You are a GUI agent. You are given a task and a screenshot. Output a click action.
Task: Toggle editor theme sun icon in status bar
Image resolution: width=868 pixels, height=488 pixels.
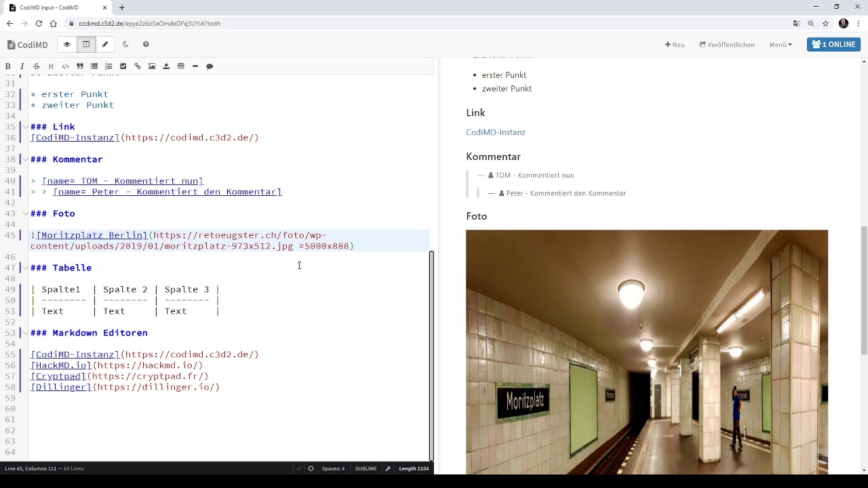coord(311,468)
